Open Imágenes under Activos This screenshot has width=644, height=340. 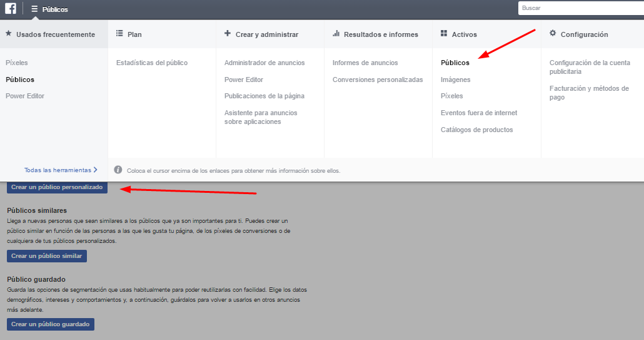click(x=455, y=80)
